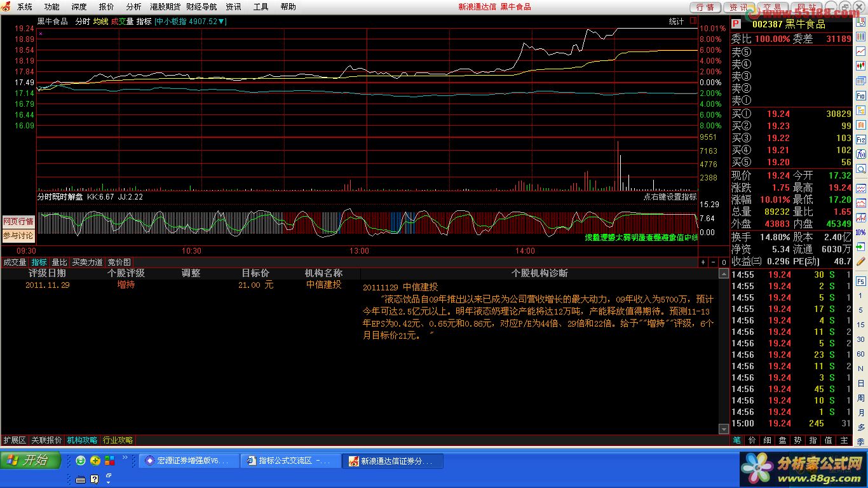Open the 系统 menu
This screenshot has height=488, width=868.
[24, 7]
